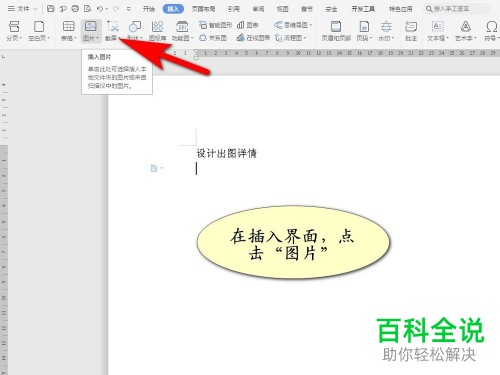This screenshot has width=500, height=375.
Task: Insert a 智能图形 smart graphic
Action: pos(215,25)
